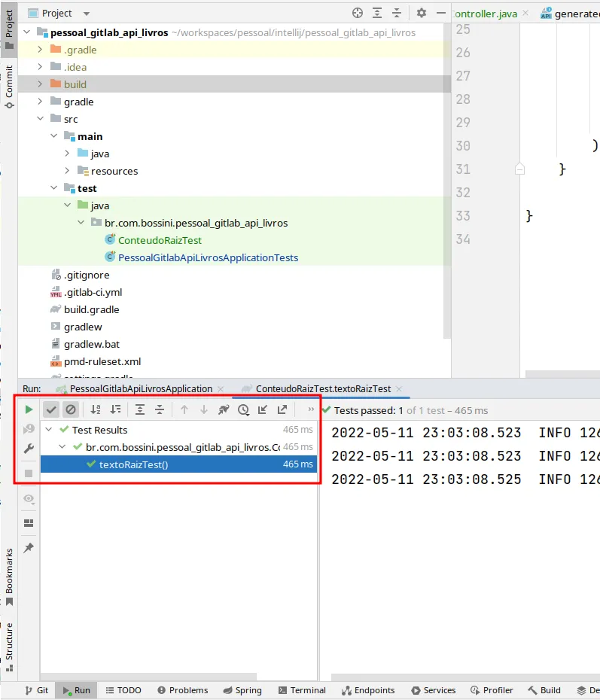Open run configuration wrench icon

click(x=29, y=448)
